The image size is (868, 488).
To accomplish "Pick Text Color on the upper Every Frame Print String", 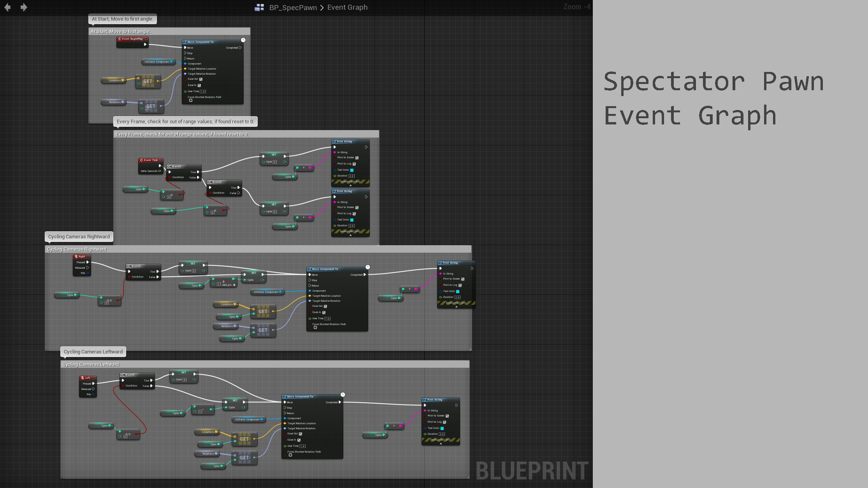I will click(352, 170).
